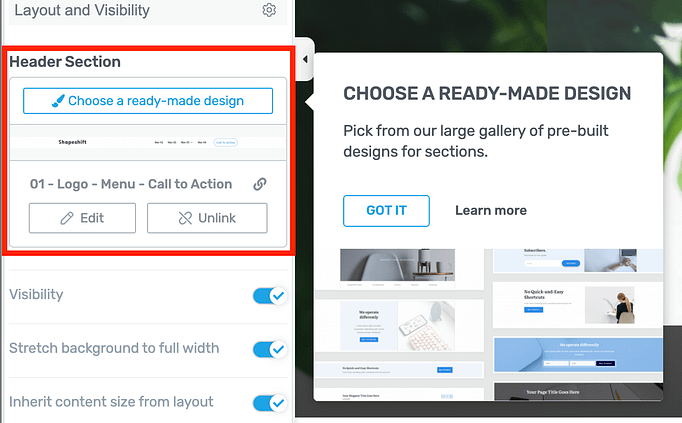The height and width of the screenshot is (423, 682).
Task: Click the paintbrush icon on design button
Action: (58, 101)
